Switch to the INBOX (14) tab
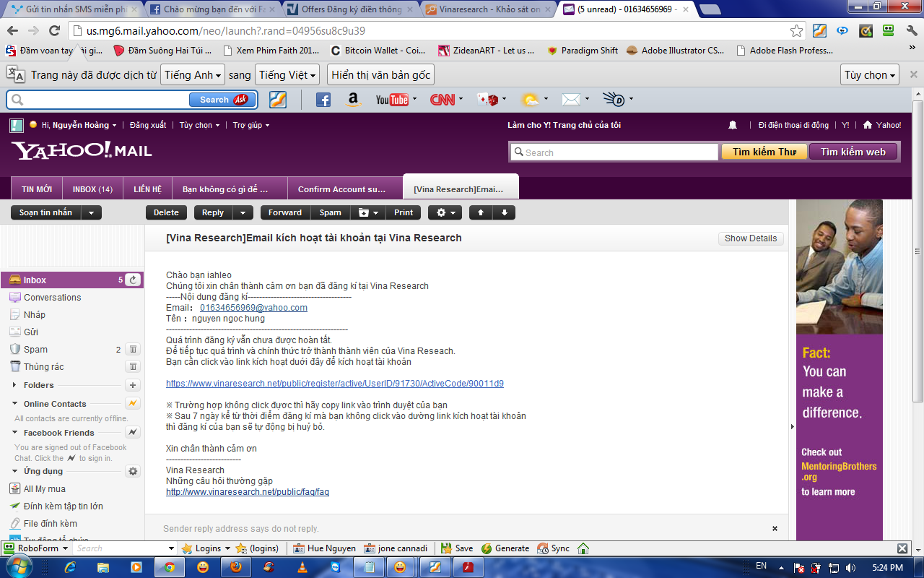This screenshot has width=924, height=578. tap(92, 189)
